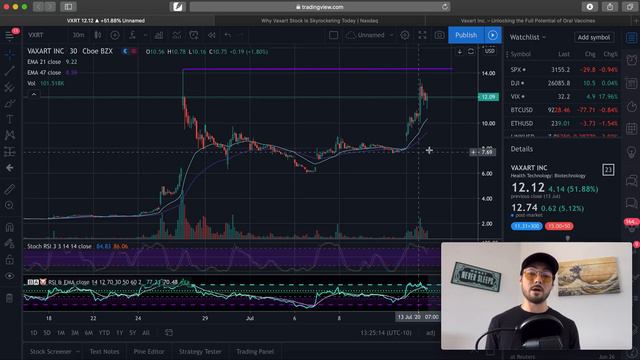Image resolution: width=640 pixels, height=360 pixels.
Task: Open the ideas lightbulb icon in right sidebar
Action: coord(631,152)
